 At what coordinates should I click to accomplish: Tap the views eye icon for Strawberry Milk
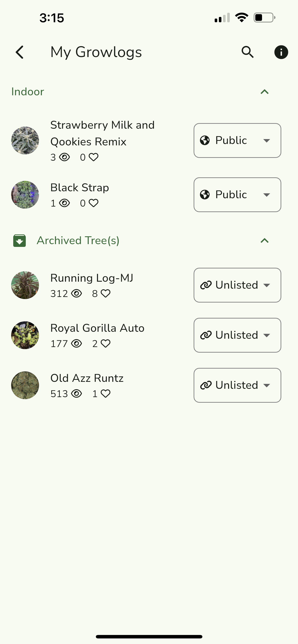tap(65, 157)
